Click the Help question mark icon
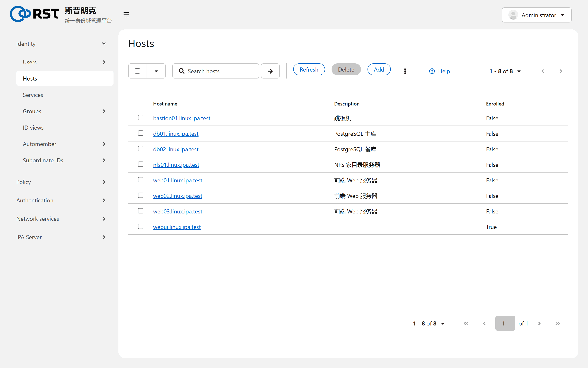 [x=432, y=71]
